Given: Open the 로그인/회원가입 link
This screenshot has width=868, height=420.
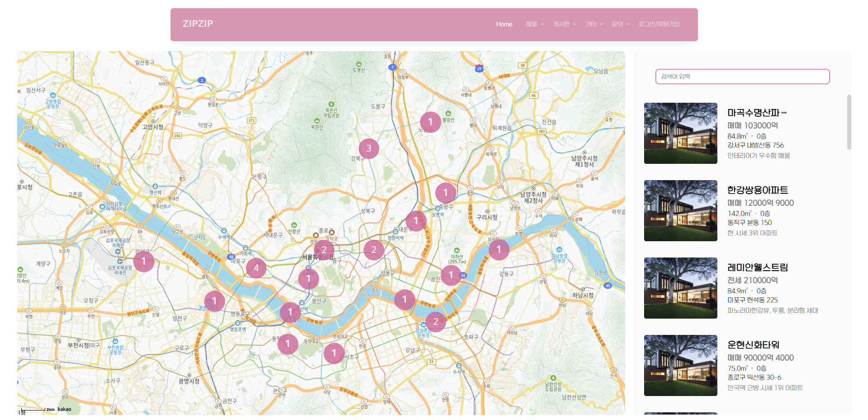Looking at the screenshot, I should pos(659,24).
